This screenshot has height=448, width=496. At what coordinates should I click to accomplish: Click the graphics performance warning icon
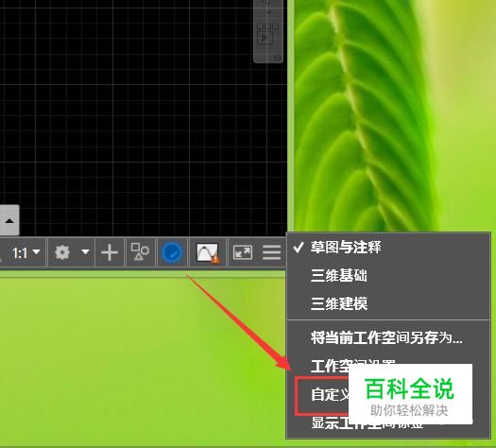208,252
